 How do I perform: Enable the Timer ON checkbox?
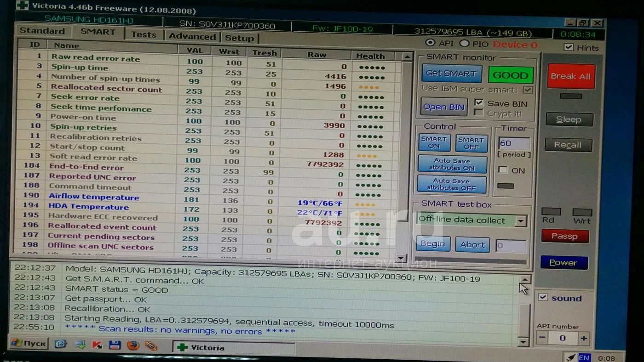click(x=503, y=170)
